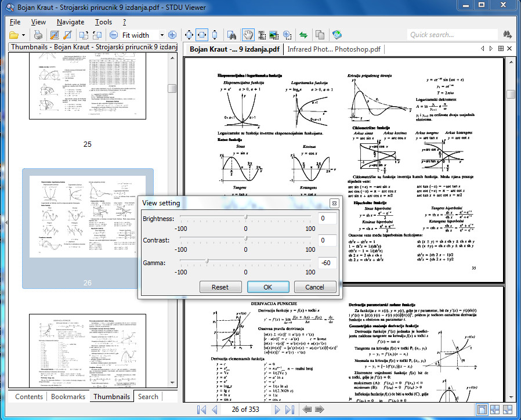Switch to the Bookmarks tab
Image resolution: width=521 pixels, height=420 pixels.
pyautogui.click(x=68, y=397)
